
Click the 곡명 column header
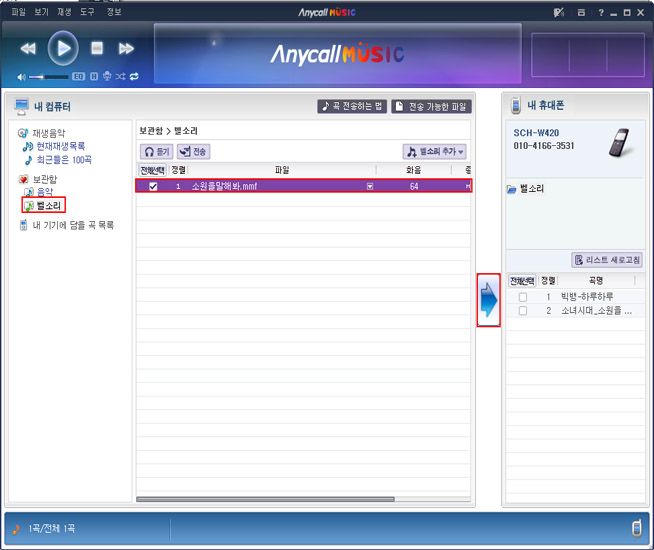click(596, 281)
